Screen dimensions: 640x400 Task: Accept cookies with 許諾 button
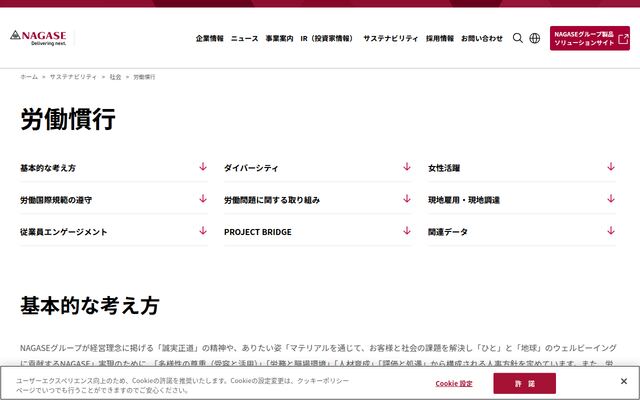point(524,383)
